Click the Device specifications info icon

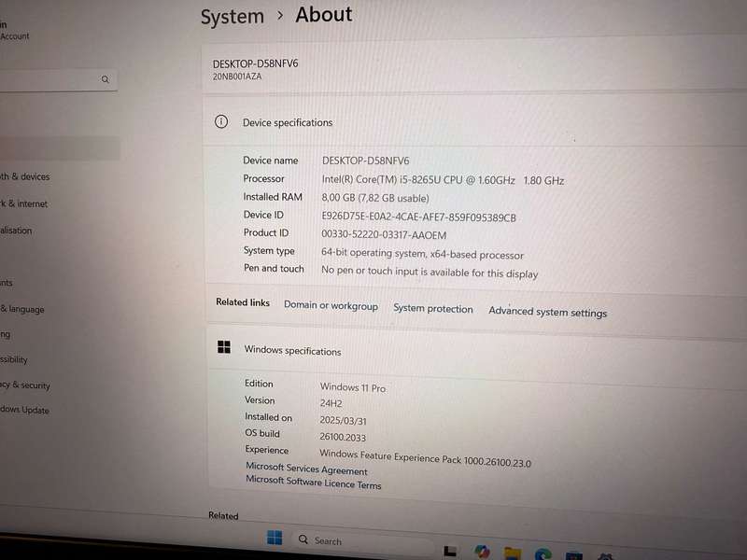click(x=221, y=122)
